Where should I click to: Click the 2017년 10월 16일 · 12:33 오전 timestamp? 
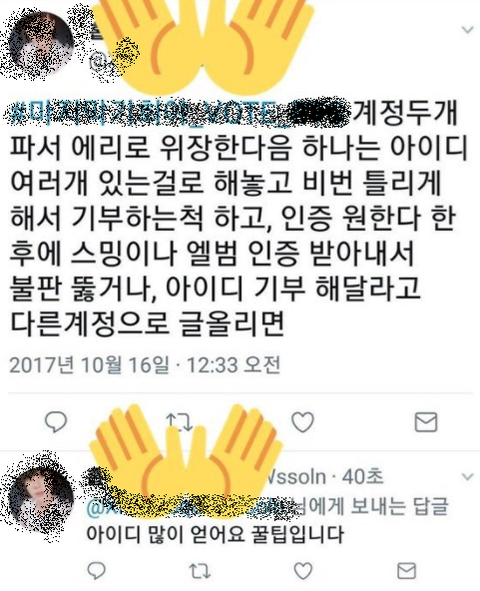(x=145, y=364)
